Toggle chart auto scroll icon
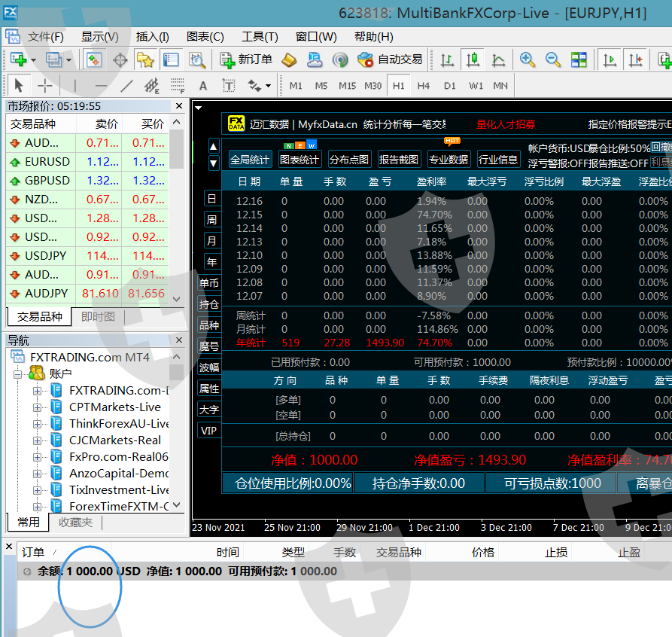The height and width of the screenshot is (637, 672). pyautogui.click(x=610, y=59)
